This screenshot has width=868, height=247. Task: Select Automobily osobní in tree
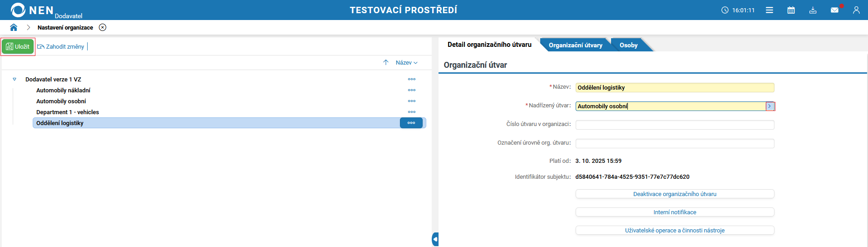tap(61, 101)
